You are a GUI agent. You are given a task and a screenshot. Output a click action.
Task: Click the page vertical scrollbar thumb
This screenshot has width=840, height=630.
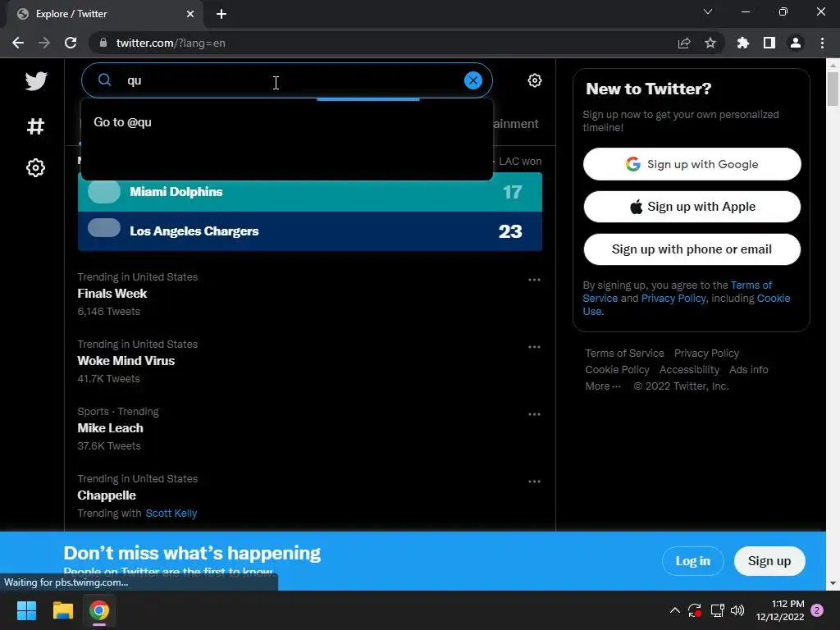coord(833,89)
